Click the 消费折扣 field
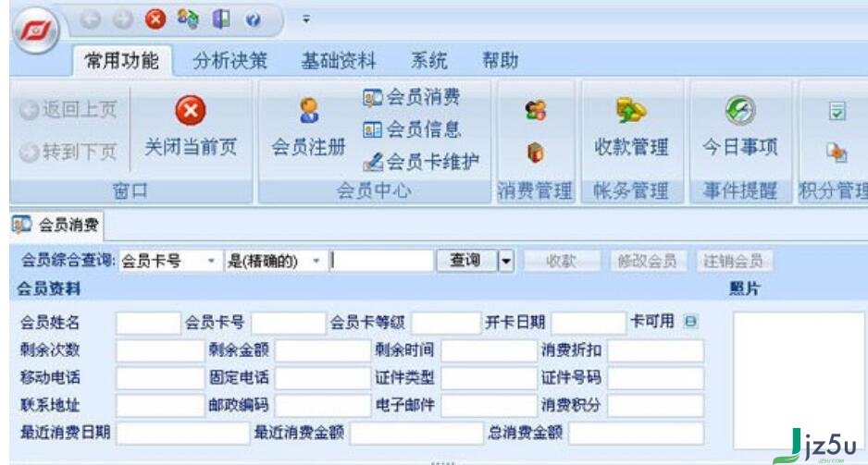Image resolution: width=868 pixels, height=465 pixels. [x=655, y=350]
